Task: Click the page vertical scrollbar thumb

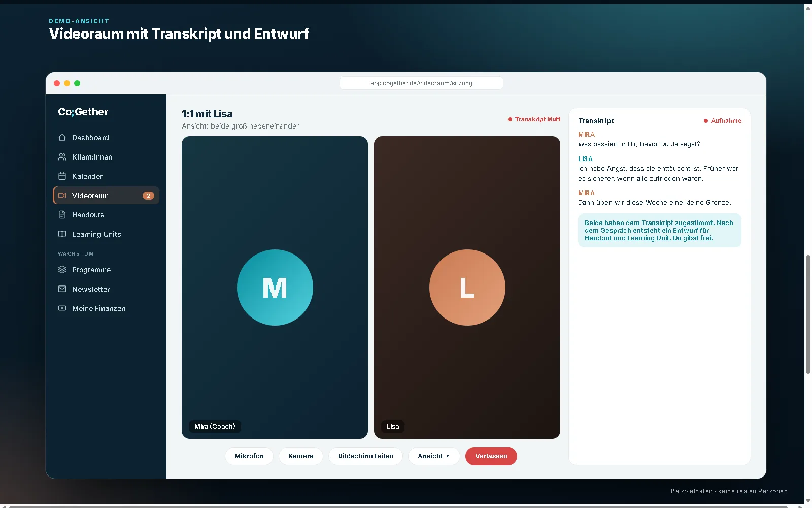Action: [808, 314]
